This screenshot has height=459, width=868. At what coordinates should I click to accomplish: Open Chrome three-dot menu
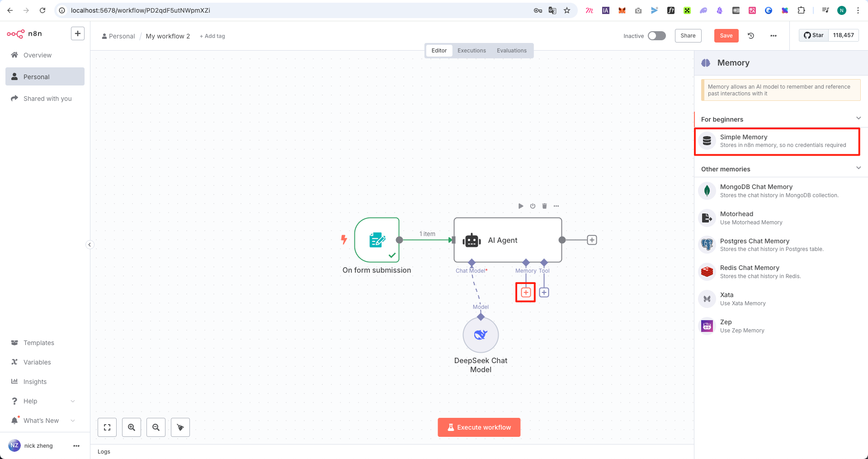[x=858, y=10]
